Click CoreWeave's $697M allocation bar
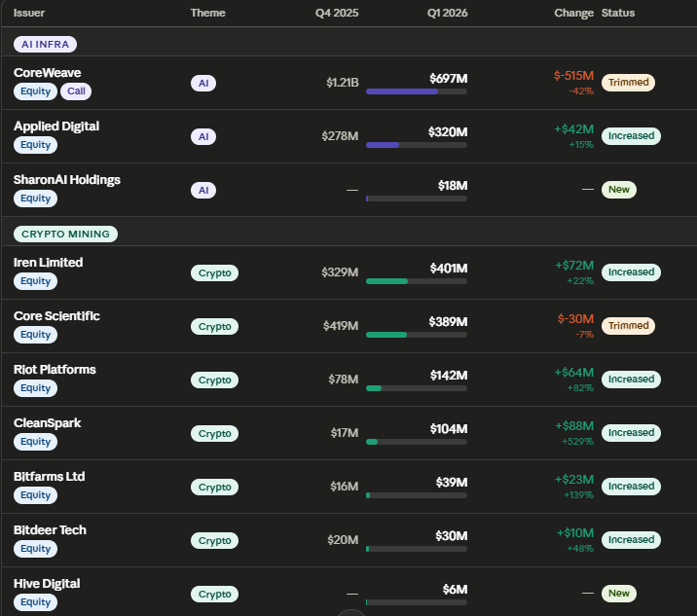 [x=417, y=91]
